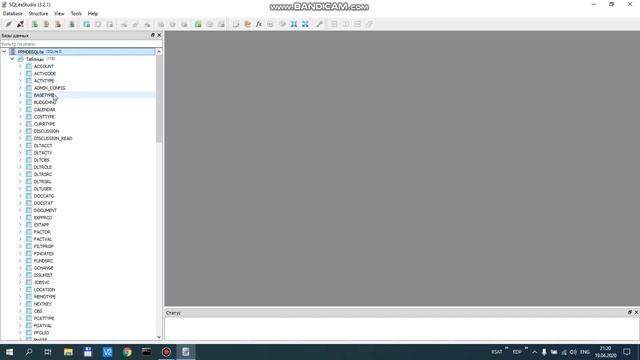The image size is (640, 360).
Task: Open the Structure menu
Action: (38, 13)
